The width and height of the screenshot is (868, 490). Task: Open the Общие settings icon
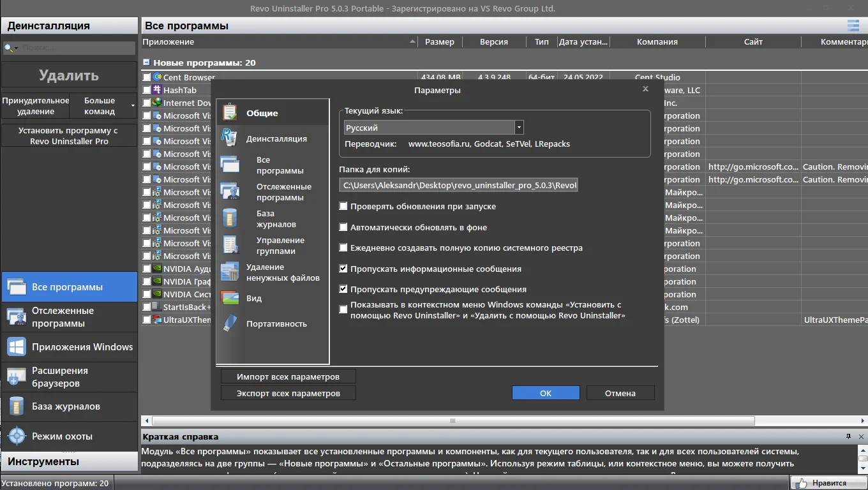pos(230,113)
